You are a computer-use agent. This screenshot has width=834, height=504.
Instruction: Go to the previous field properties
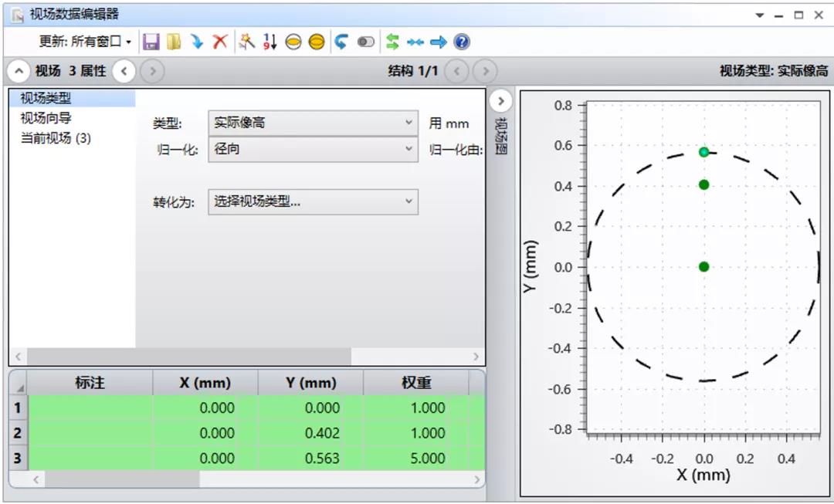click(124, 71)
